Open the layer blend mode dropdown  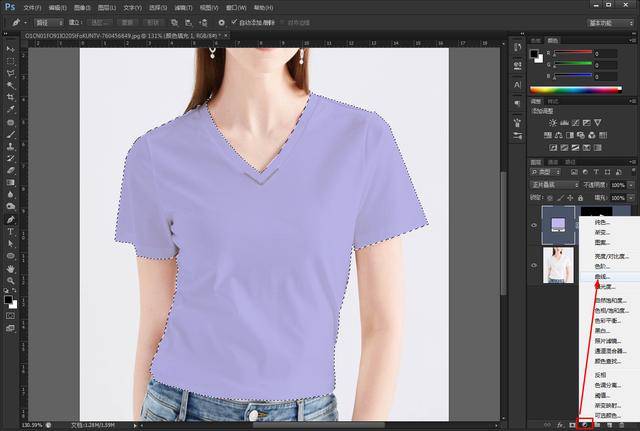coord(553,185)
